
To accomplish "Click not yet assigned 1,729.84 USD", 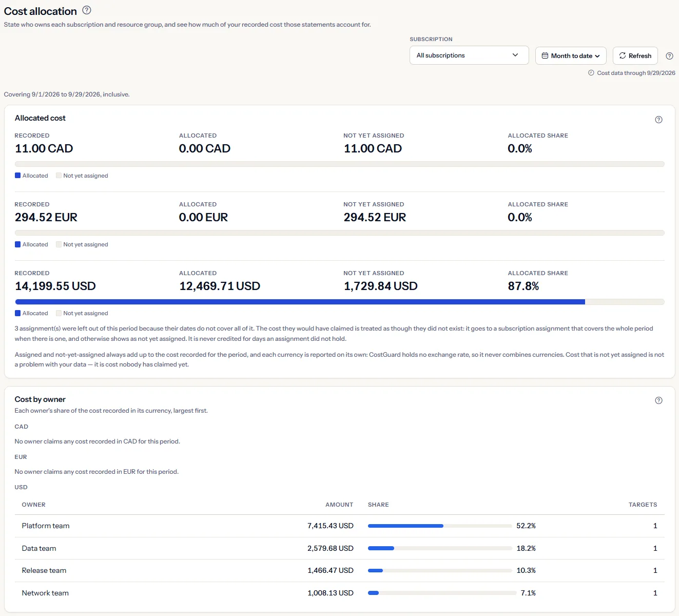I will pyautogui.click(x=380, y=286).
